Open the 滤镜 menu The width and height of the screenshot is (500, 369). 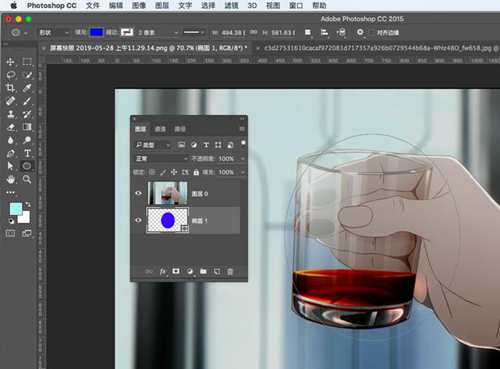231,5
